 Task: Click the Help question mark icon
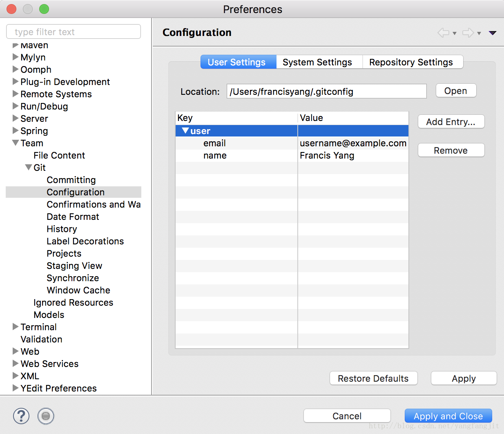click(21, 416)
